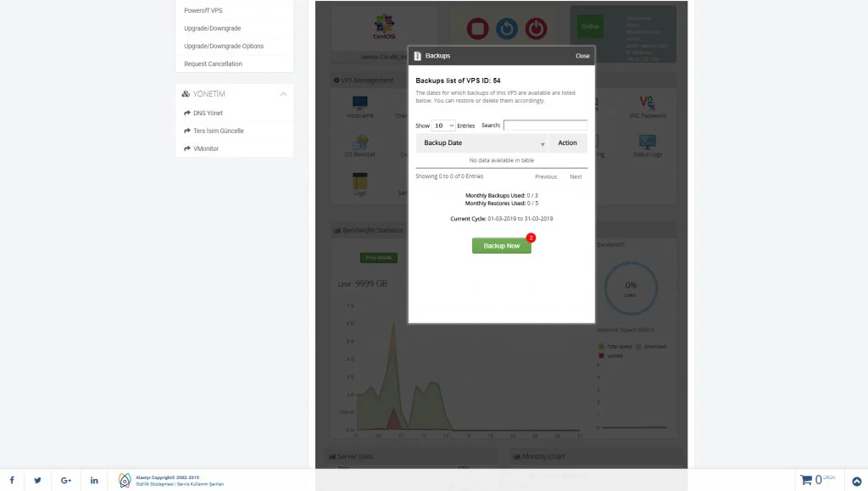Open the VMonitor sidebar link
The width and height of the screenshot is (868, 491).
pos(205,148)
